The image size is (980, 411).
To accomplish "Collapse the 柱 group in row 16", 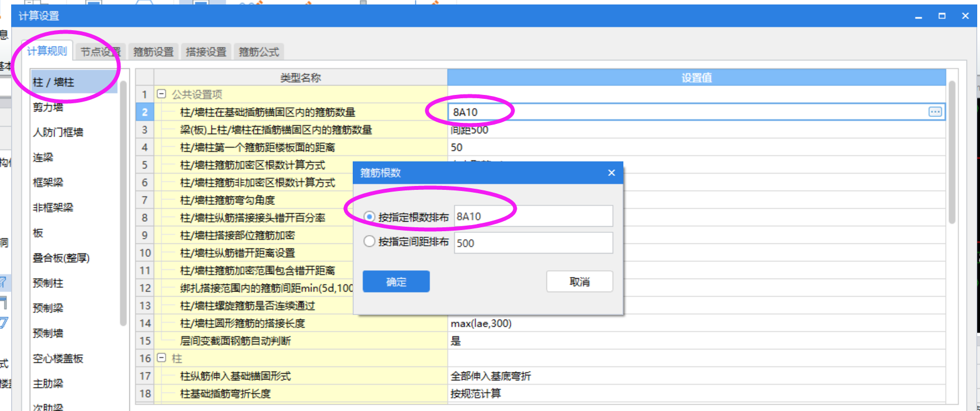I will pyautogui.click(x=161, y=358).
